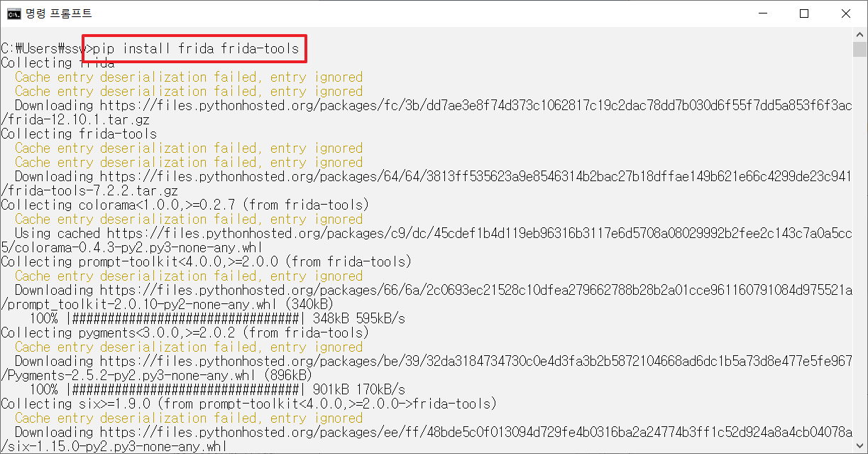Click the 'C:\Users\ssw>' prompt text
This screenshot has width=868, height=454.
tap(47, 49)
